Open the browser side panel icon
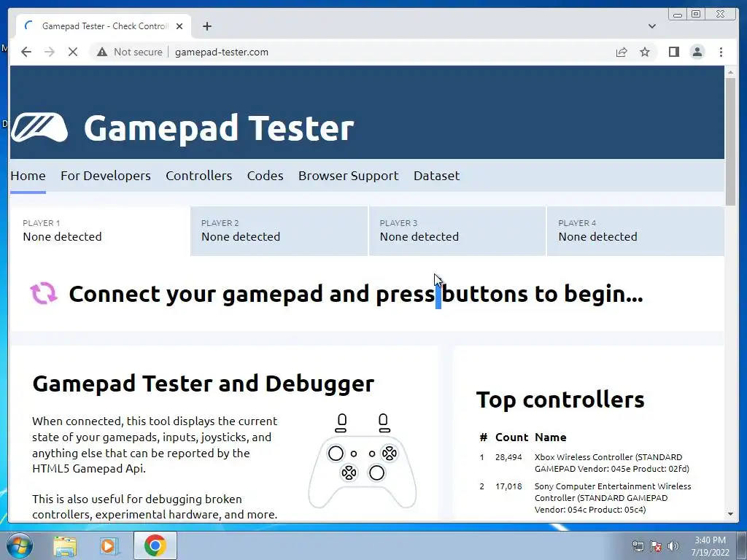This screenshot has width=747, height=560. 673,52
